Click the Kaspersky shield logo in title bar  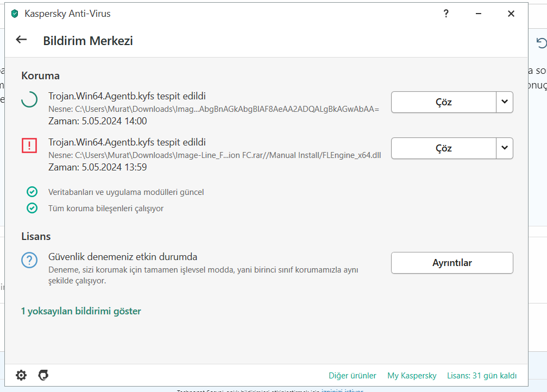click(15, 14)
